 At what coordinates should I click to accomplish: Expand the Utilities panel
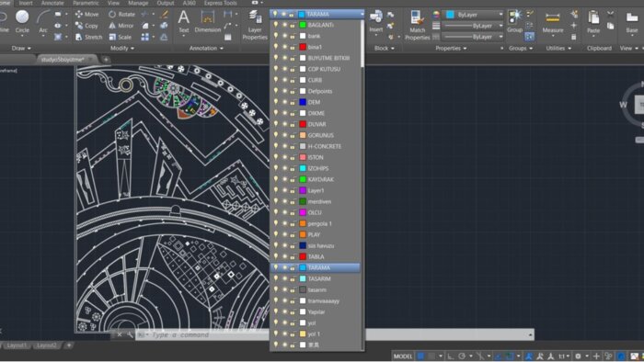click(558, 48)
